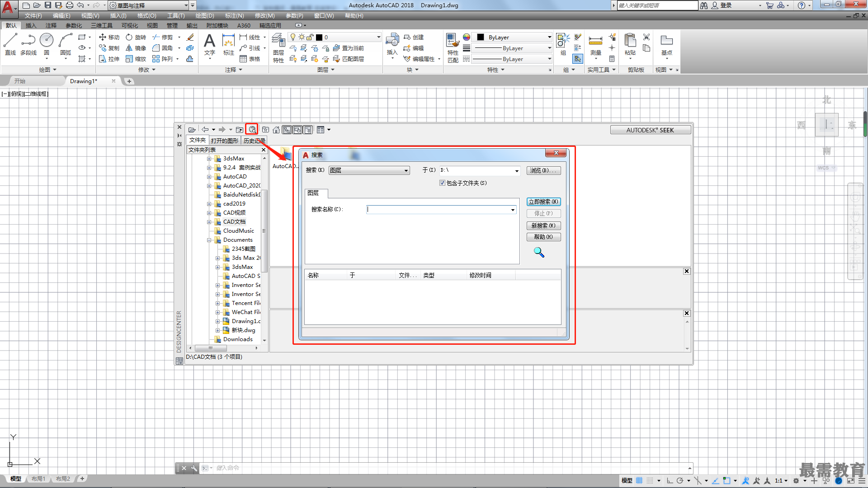Image resolution: width=868 pixels, height=488 pixels.
Task: Click the Measure (测量) tool
Action: point(595,44)
